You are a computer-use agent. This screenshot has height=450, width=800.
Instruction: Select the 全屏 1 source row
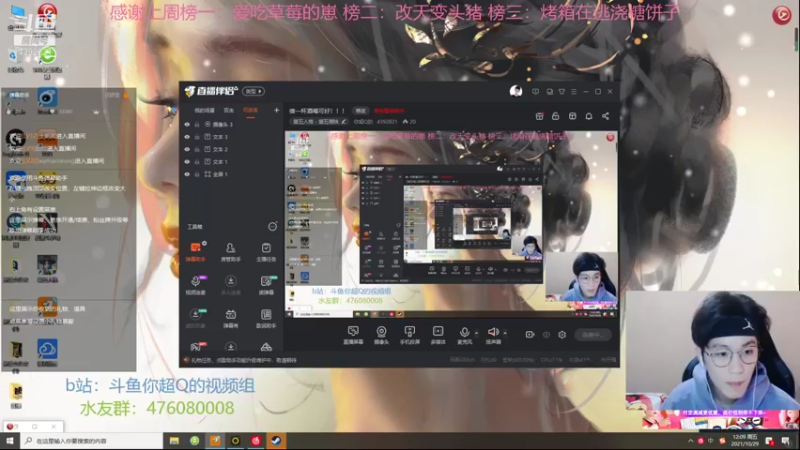232,174
